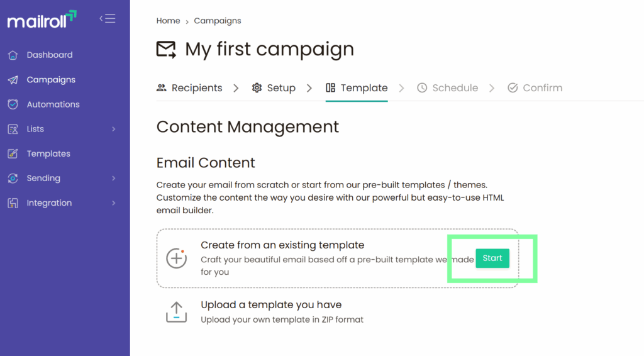Open Home breadcrumb link

(168, 21)
